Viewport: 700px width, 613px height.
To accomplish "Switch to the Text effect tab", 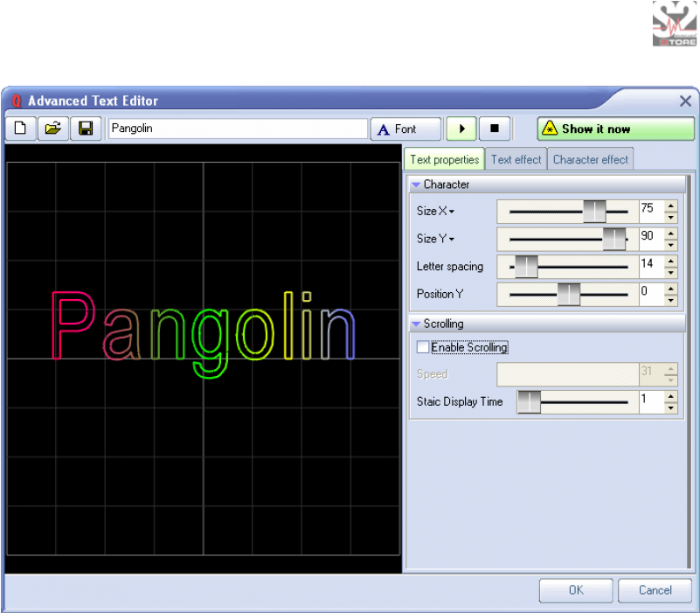I will point(516,159).
